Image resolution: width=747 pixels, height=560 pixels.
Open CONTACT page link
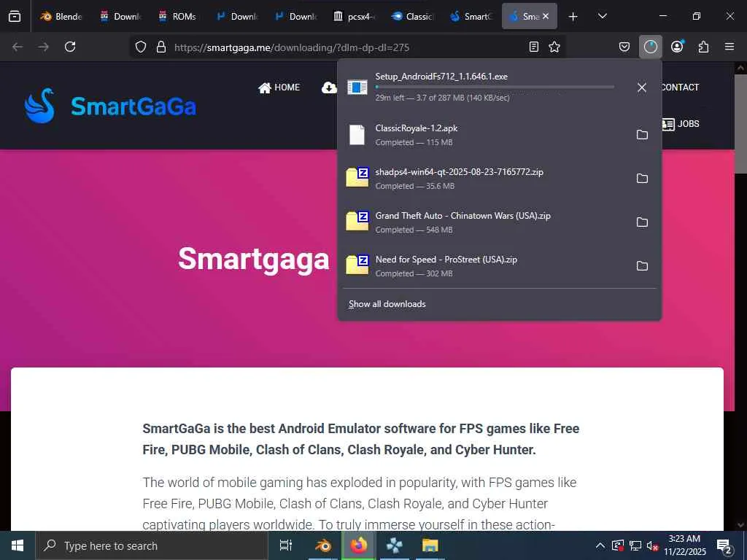(x=681, y=87)
